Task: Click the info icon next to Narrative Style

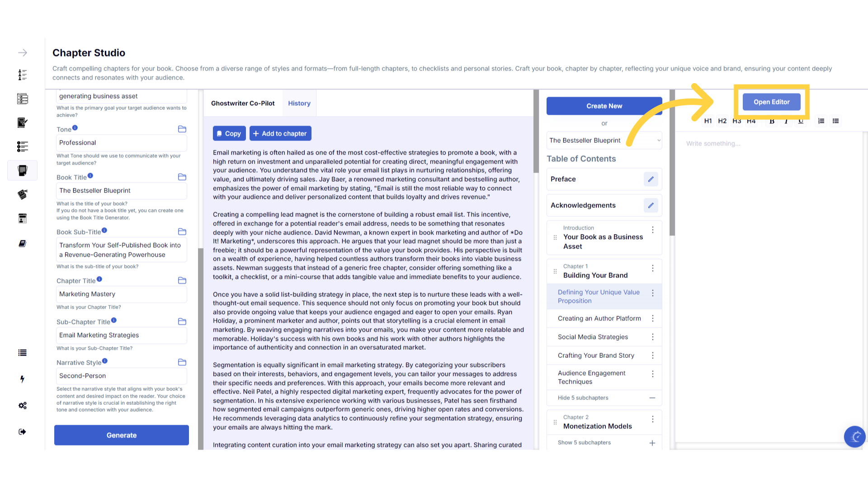Action: pos(105,361)
